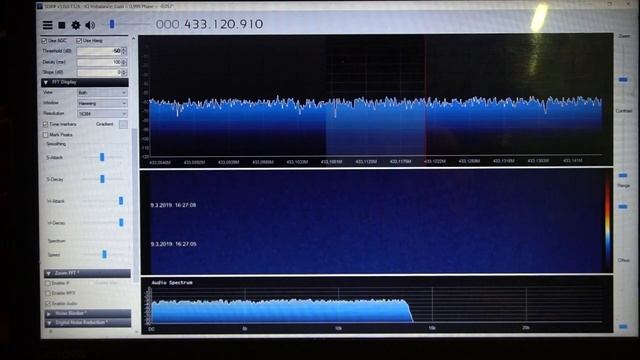Click the Audio Spectrum panel label
This screenshot has height=360, width=640.
click(x=172, y=282)
